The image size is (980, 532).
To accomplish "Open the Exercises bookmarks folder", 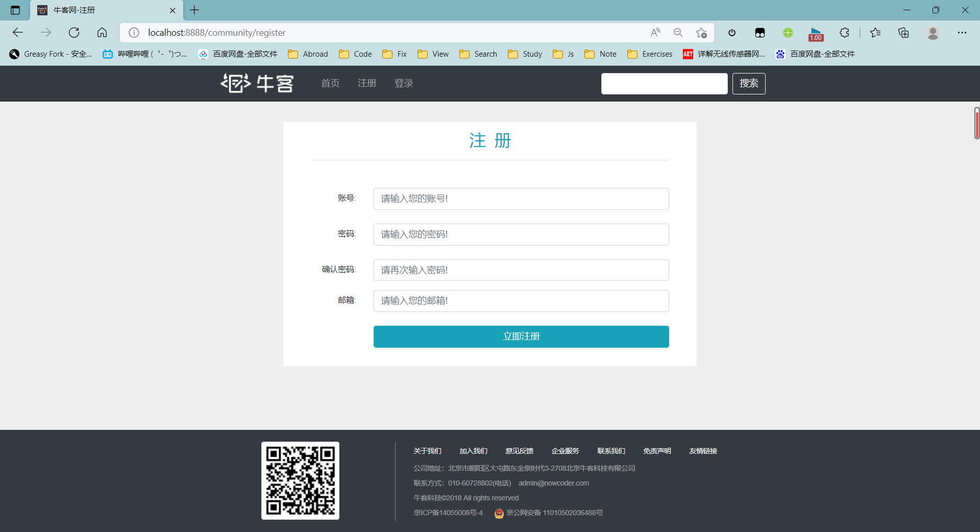I will pos(650,54).
